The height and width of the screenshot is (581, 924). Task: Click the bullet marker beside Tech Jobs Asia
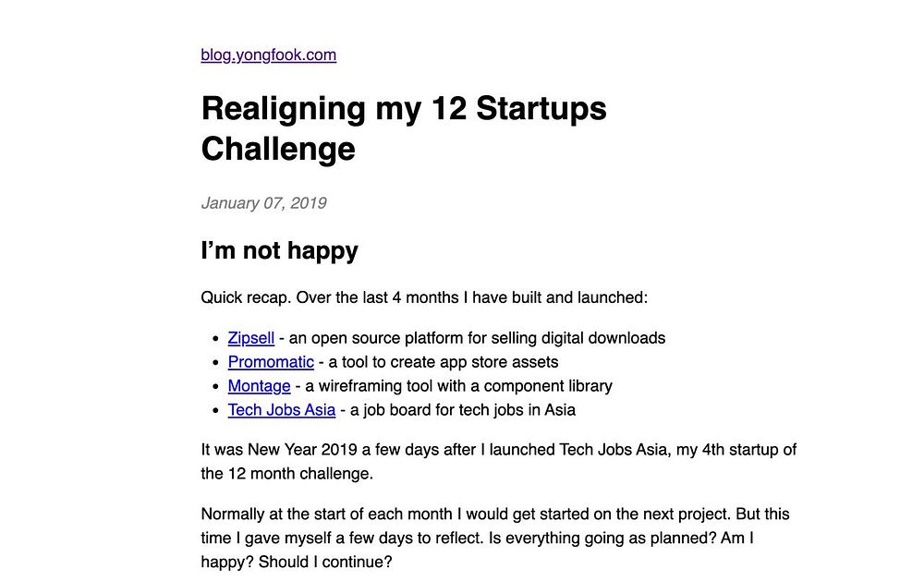coord(215,411)
